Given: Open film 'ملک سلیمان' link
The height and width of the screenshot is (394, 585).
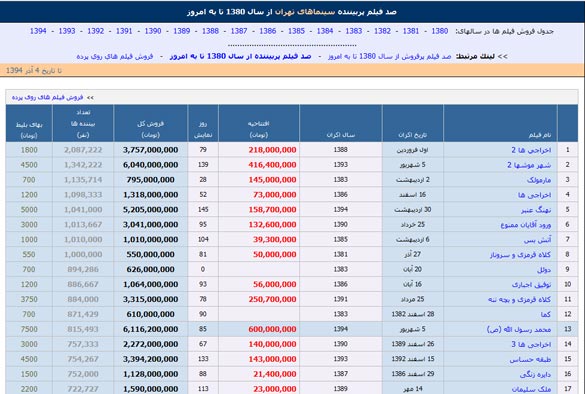Looking at the screenshot, I should point(531,389).
